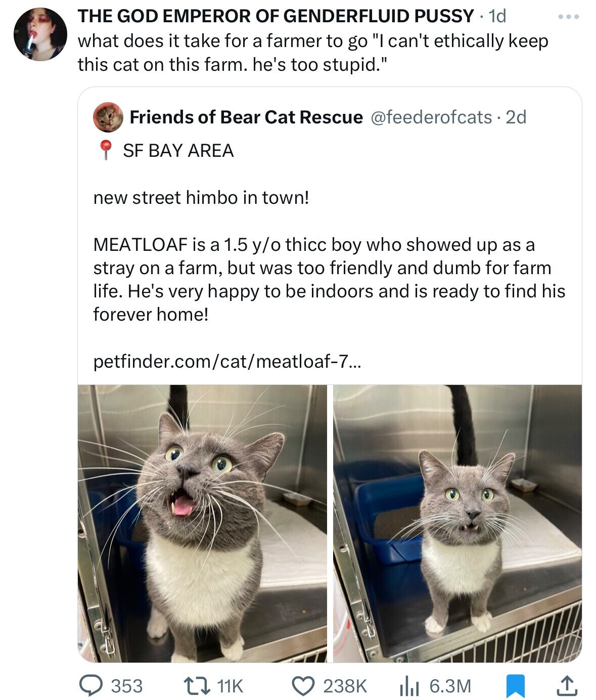Click the reply comment bubble icon
This screenshot has width=596, height=700.
(x=92, y=685)
